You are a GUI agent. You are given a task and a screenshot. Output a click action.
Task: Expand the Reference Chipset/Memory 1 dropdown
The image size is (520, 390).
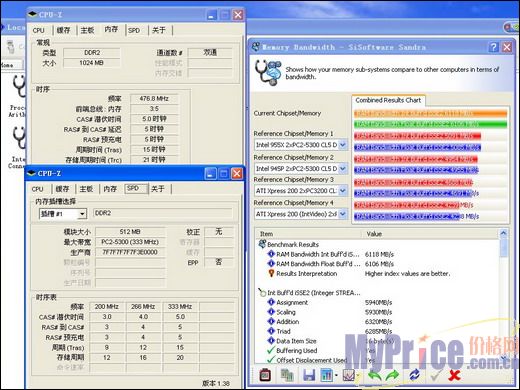coord(342,145)
